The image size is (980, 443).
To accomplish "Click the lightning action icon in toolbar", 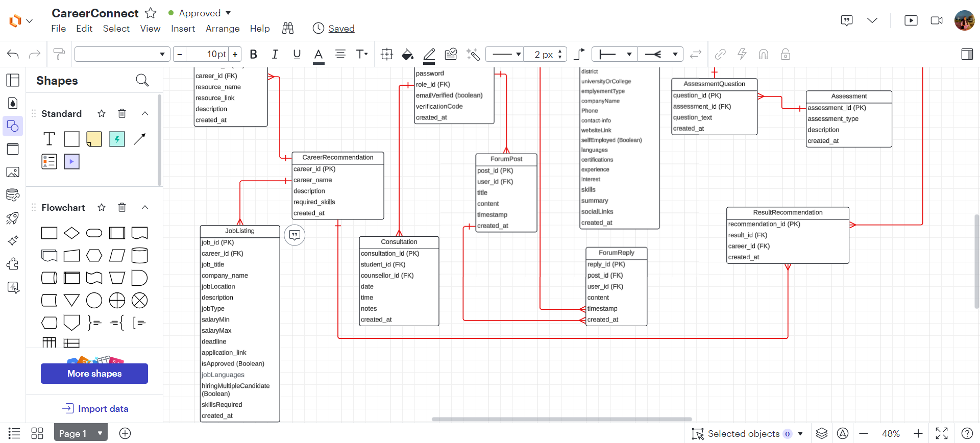I will [x=742, y=54].
